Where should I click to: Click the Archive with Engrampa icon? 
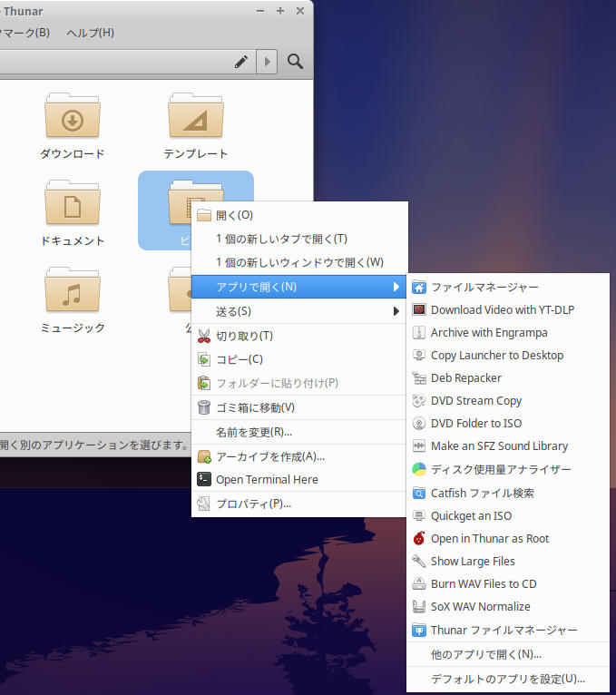point(419,332)
